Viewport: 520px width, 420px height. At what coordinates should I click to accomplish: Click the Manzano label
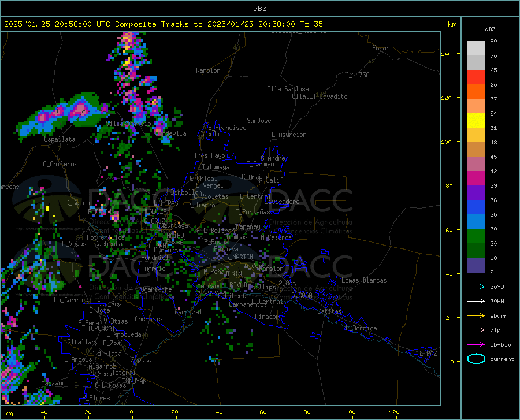(53, 383)
